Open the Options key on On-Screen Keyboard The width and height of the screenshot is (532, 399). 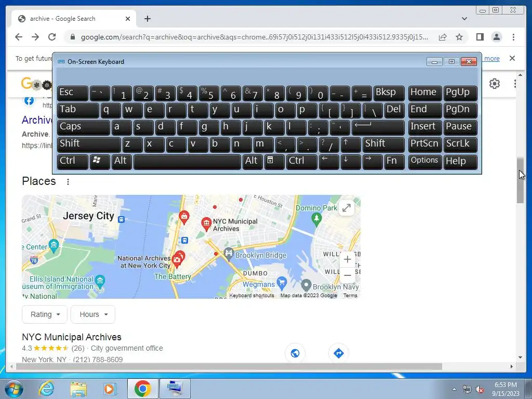click(425, 162)
